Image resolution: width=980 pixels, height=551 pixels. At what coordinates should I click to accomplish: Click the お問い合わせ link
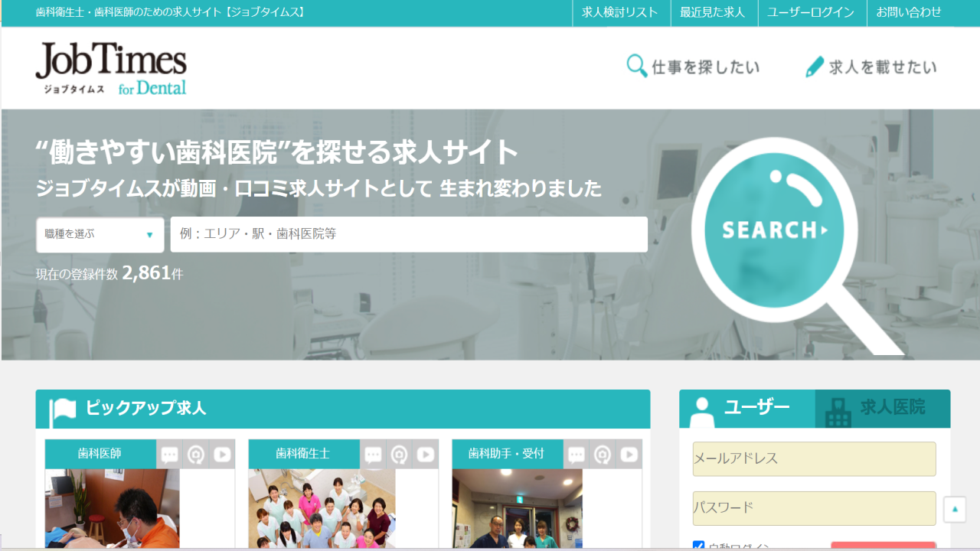pos(908,12)
